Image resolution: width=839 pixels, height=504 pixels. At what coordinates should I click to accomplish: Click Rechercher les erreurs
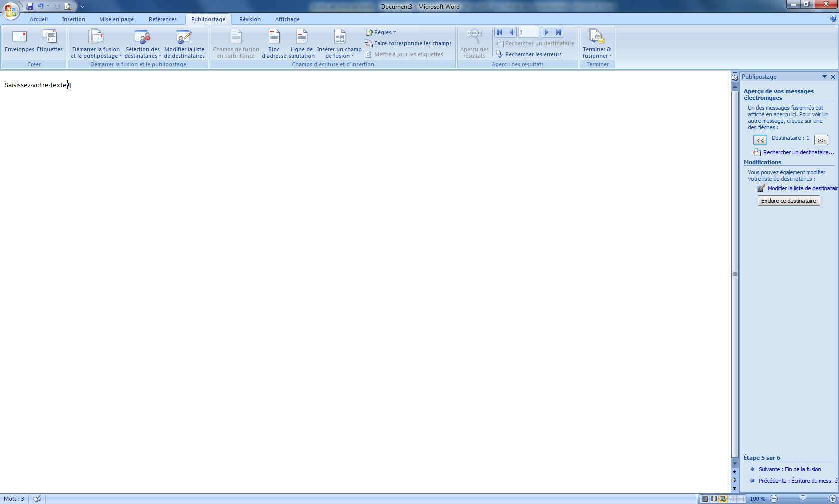point(529,54)
